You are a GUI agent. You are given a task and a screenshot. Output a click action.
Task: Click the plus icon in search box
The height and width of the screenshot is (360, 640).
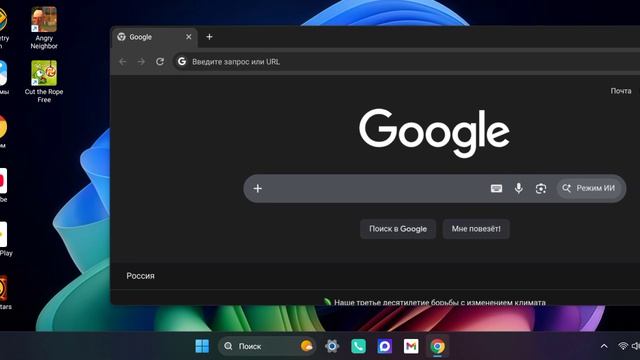(x=258, y=188)
